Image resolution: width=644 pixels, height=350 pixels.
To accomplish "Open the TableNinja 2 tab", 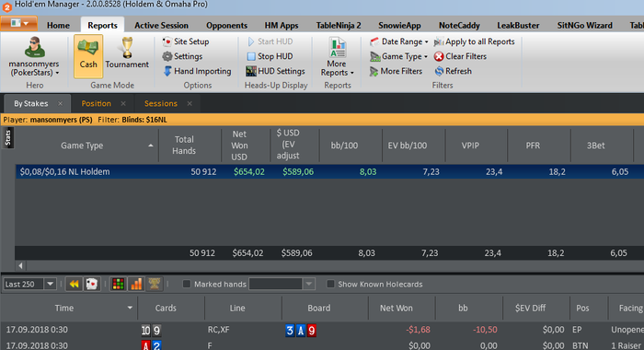I will point(339,26).
